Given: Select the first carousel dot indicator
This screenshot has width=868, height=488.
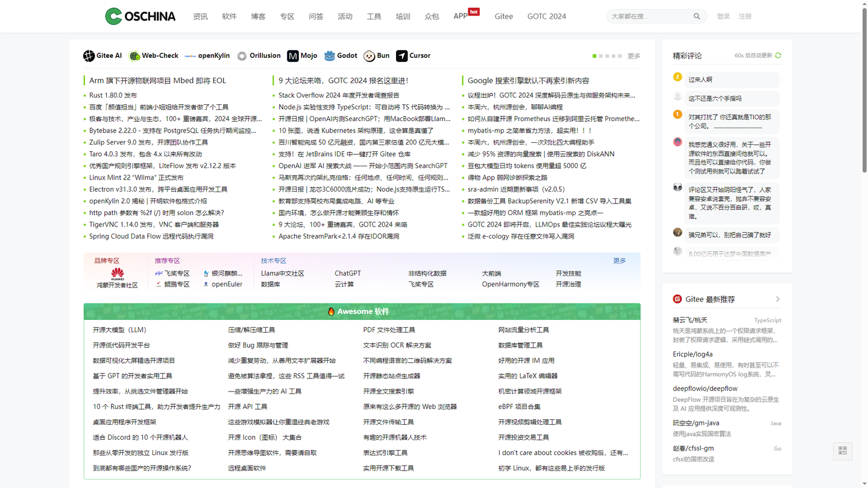Looking at the screenshot, I should [594, 56].
